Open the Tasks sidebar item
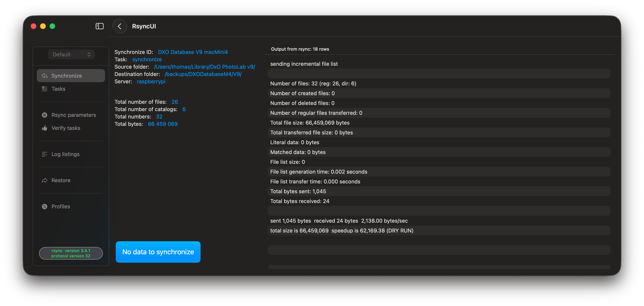This screenshot has height=306, width=644. (58, 89)
